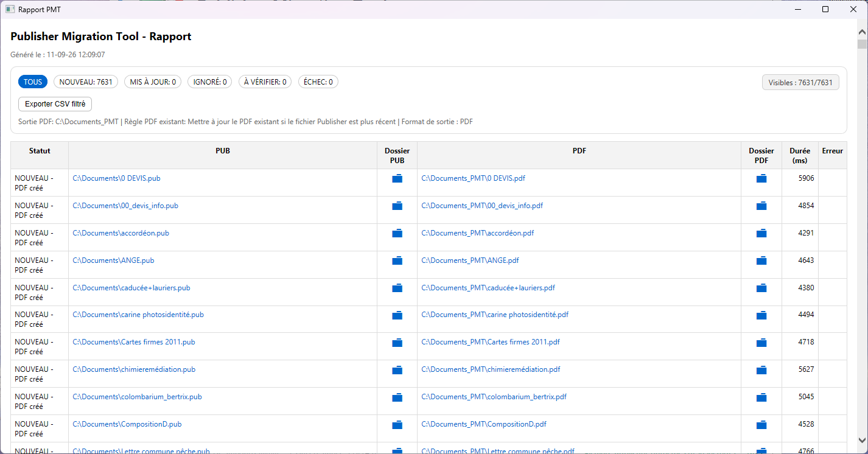Open link C:\Documents\Cartes firmes 2011.pub

tap(134, 342)
